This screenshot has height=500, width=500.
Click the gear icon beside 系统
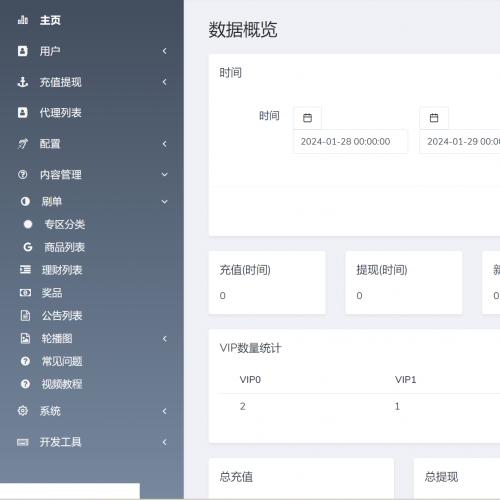pos(23,411)
